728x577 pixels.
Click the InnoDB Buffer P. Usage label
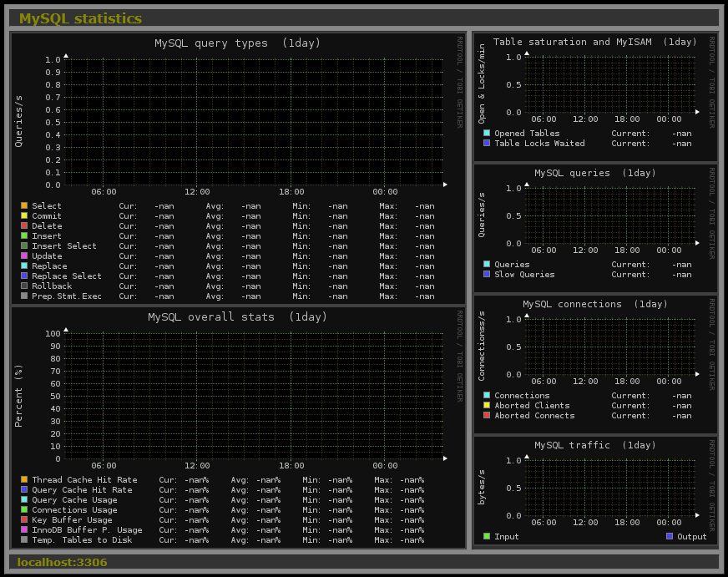87,529
